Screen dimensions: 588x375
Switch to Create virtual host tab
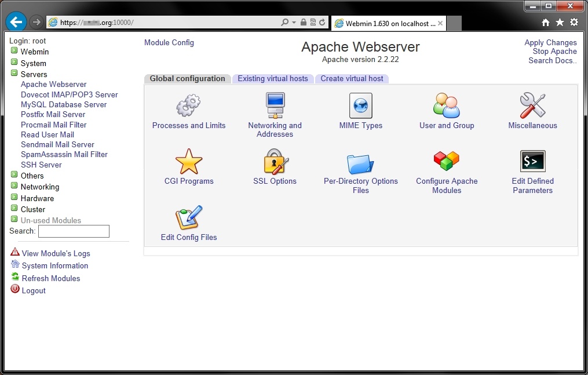coord(352,79)
